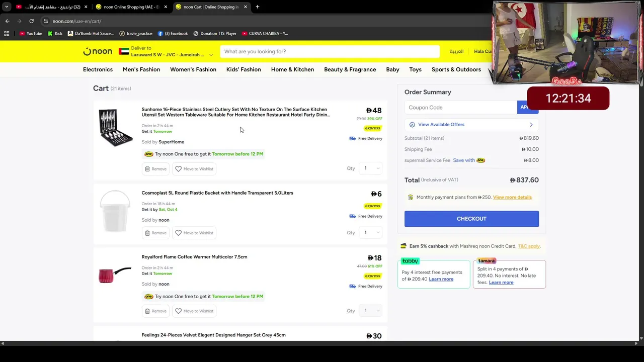Open Electronics category
The width and height of the screenshot is (644, 362).
tap(98, 69)
